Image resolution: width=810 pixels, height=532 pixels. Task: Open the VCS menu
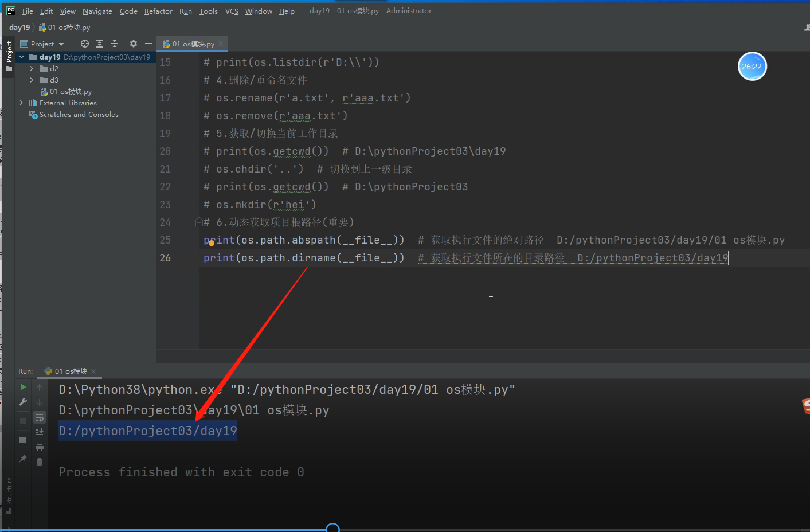coord(232,11)
